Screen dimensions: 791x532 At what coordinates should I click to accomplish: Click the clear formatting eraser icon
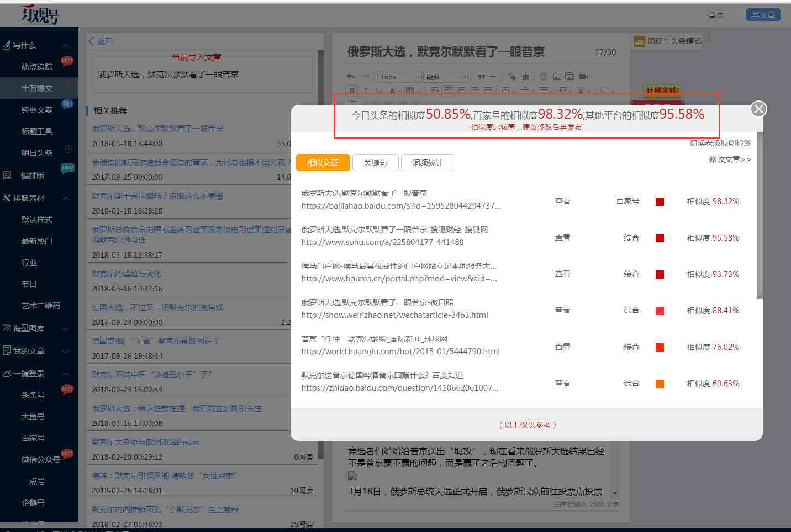tap(512, 76)
